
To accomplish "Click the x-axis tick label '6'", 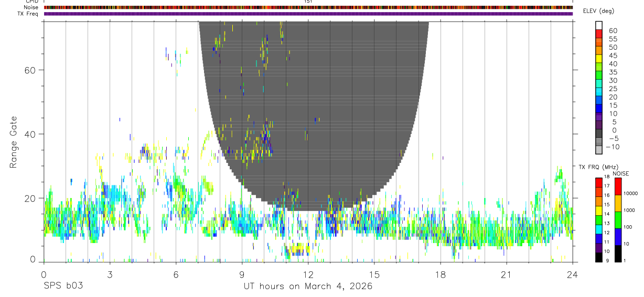I will click(176, 274).
